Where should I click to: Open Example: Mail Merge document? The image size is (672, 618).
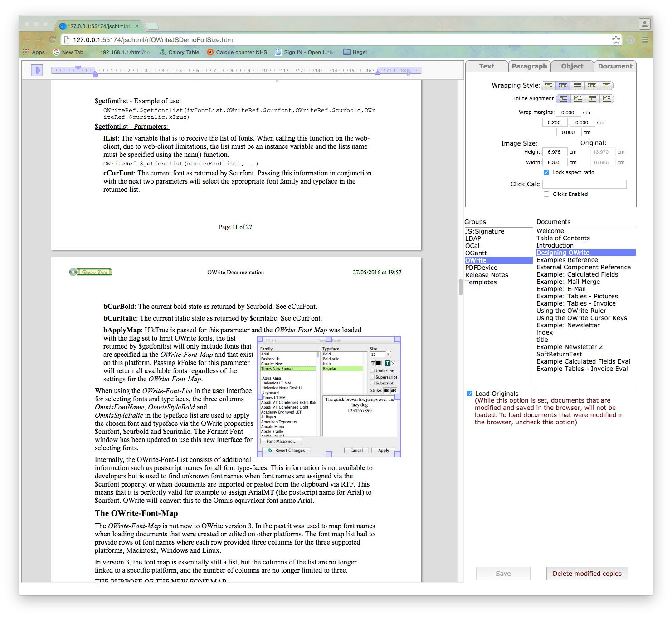pyautogui.click(x=586, y=282)
